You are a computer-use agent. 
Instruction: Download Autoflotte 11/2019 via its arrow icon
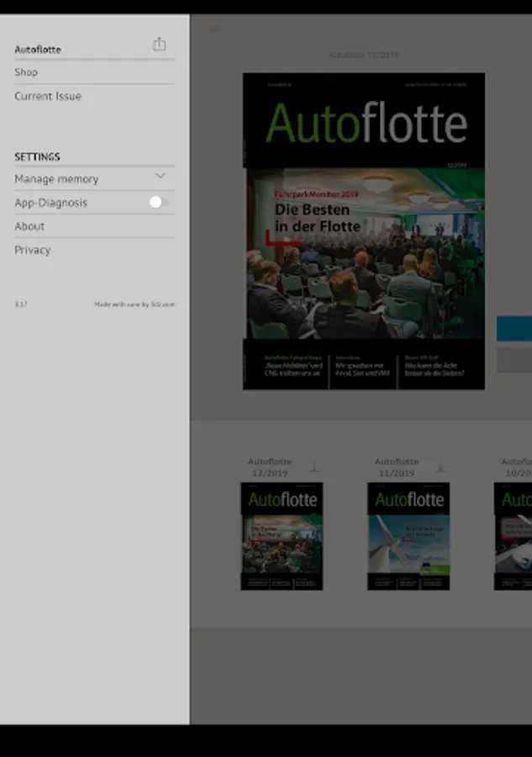[440, 467]
